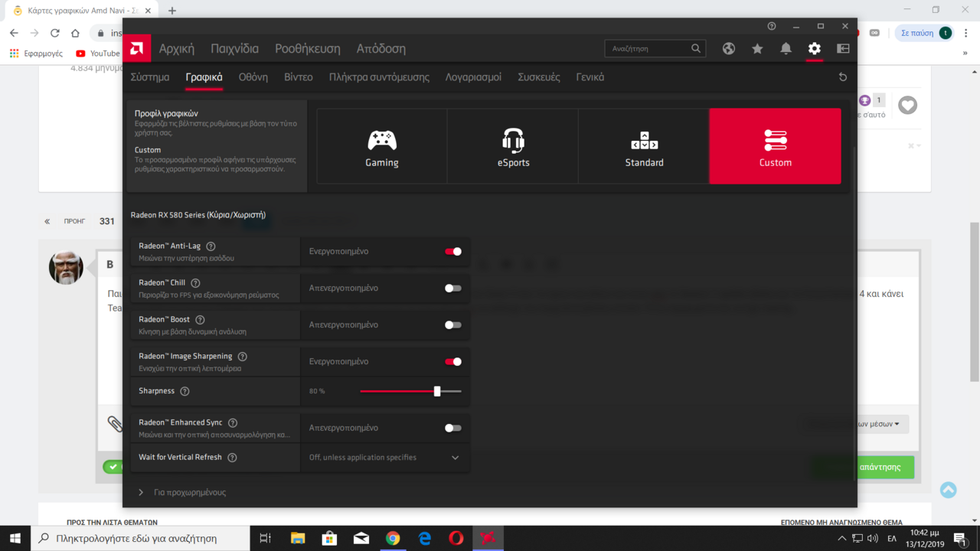Choose the Standard graphics profile
Screen dimensions: 980x551
click(x=644, y=146)
